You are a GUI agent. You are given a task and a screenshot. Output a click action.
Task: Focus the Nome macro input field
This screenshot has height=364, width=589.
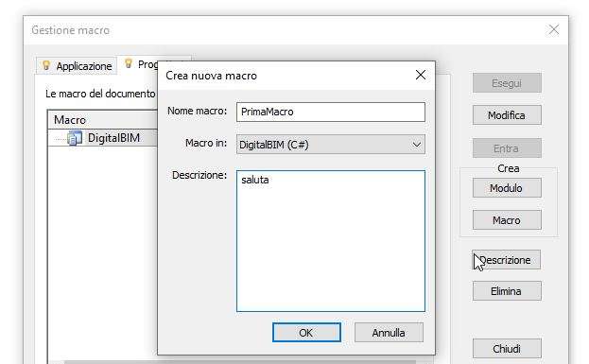coord(331,112)
